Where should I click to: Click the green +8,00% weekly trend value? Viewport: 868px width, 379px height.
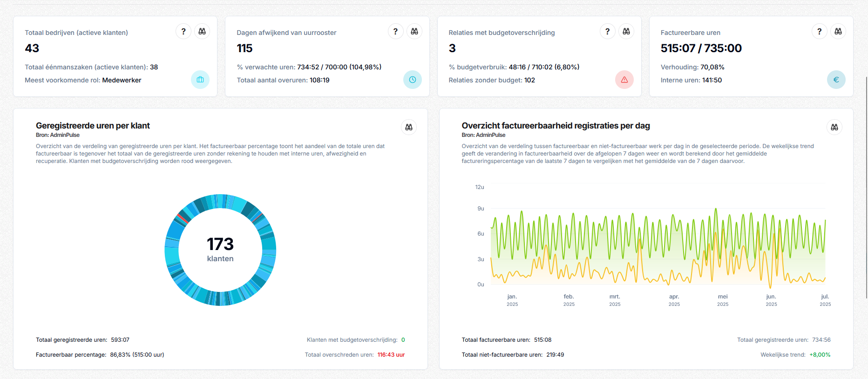[820, 355]
